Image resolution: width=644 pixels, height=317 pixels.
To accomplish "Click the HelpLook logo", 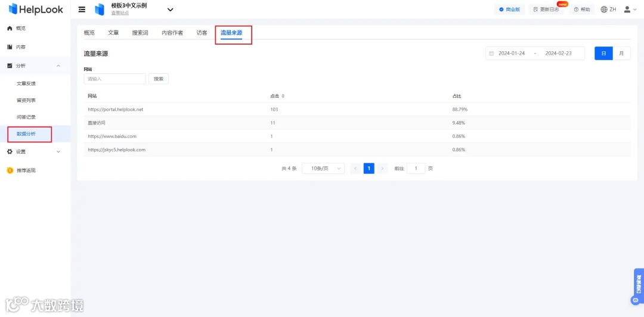I will 36,9.
